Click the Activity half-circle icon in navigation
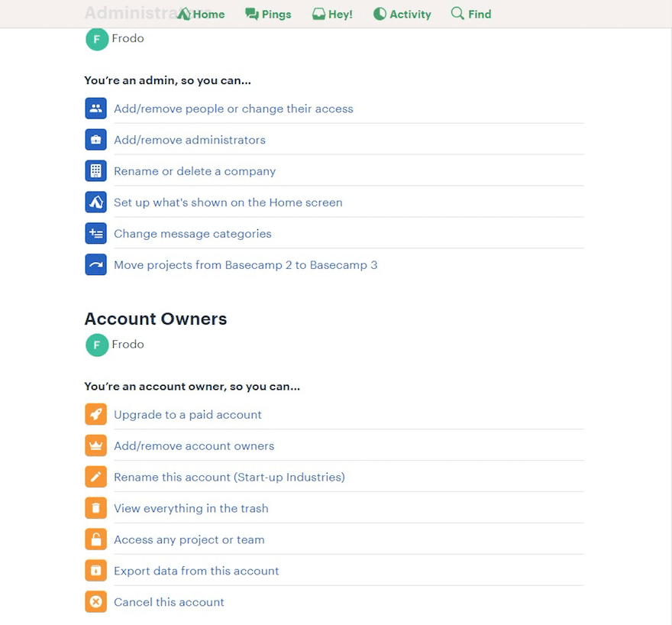Screen dimensions: 672x625 point(380,15)
